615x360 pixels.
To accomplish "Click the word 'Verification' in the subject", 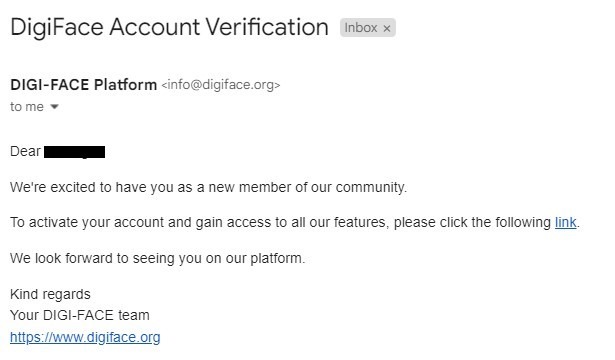I will click(x=267, y=27).
